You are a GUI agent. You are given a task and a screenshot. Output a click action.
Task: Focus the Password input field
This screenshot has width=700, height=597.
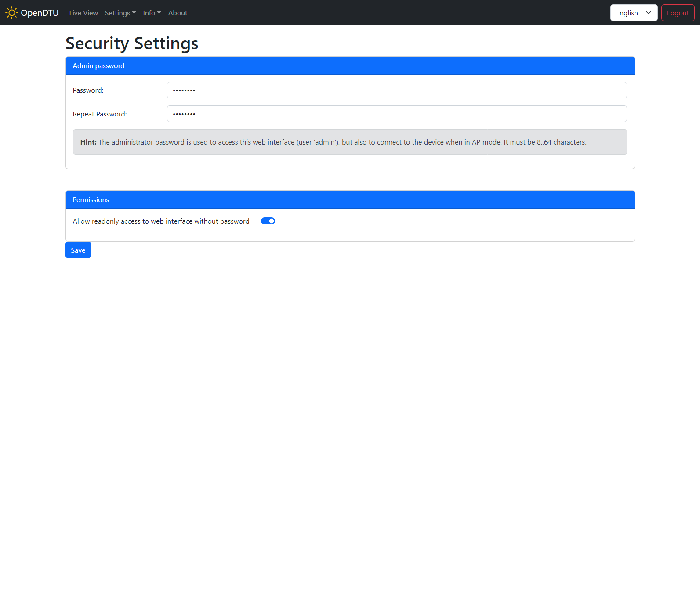point(396,90)
